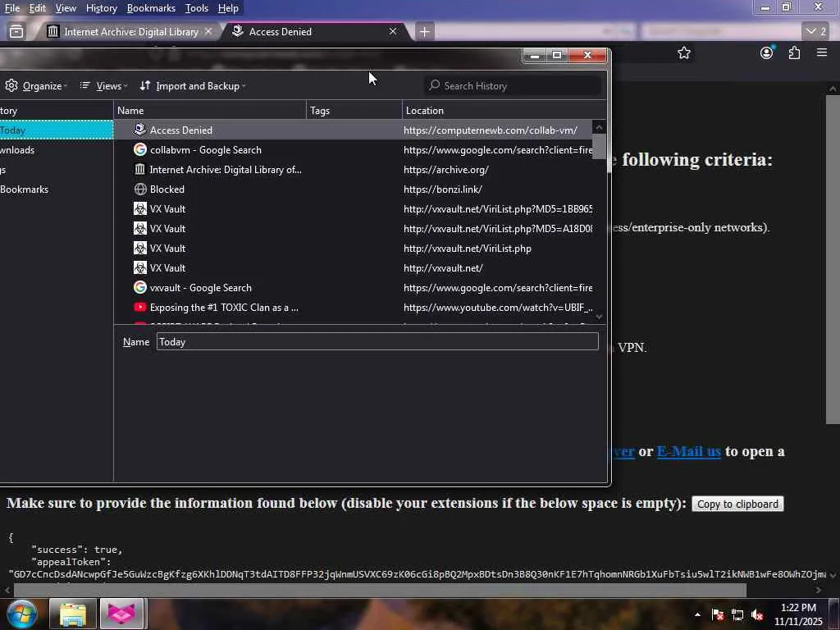Click the page vertical scrollbar
Viewport: 840px width, 630px height.
point(833,260)
